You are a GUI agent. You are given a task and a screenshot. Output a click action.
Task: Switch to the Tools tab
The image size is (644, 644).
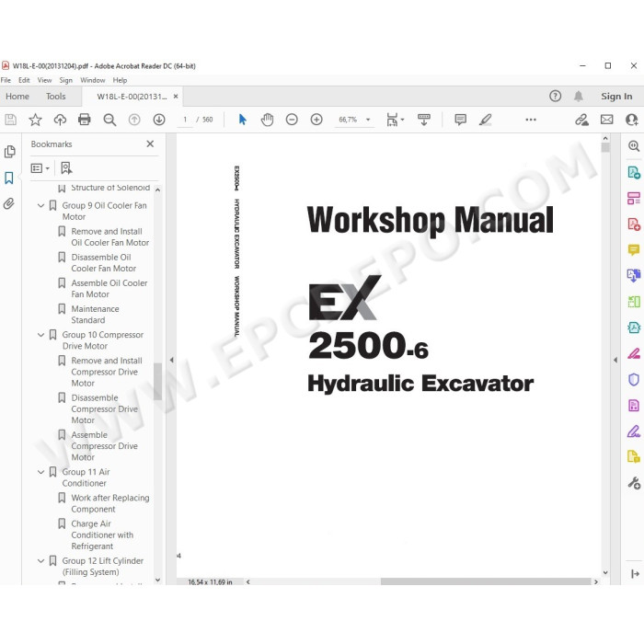(55, 96)
